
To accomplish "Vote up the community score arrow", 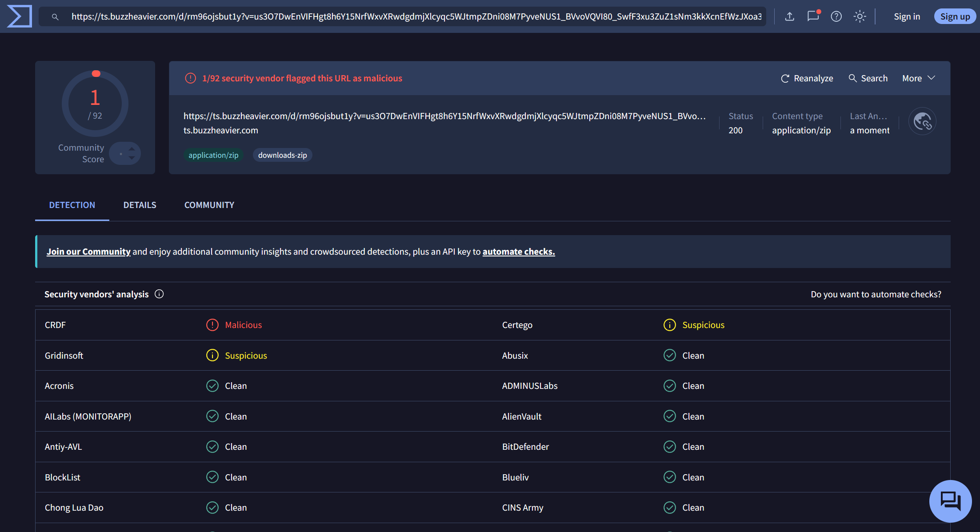I will click(x=132, y=149).
